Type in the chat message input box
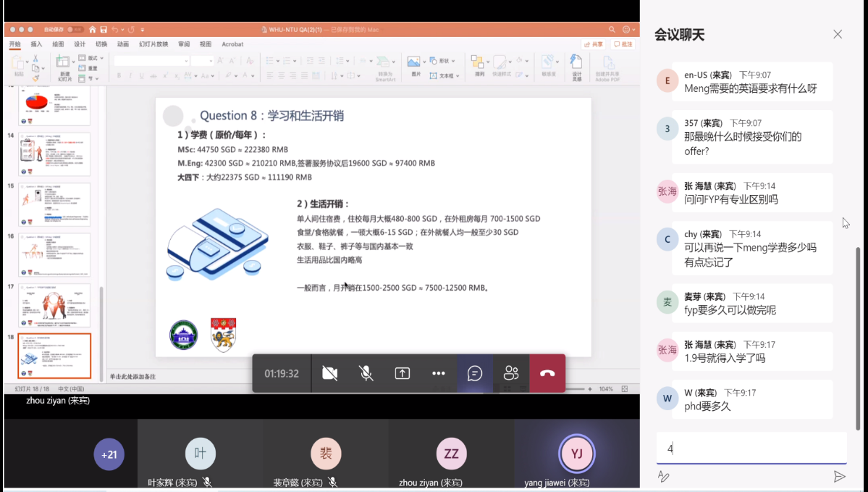This screenshot has height=492, width=868. (751, 449)
